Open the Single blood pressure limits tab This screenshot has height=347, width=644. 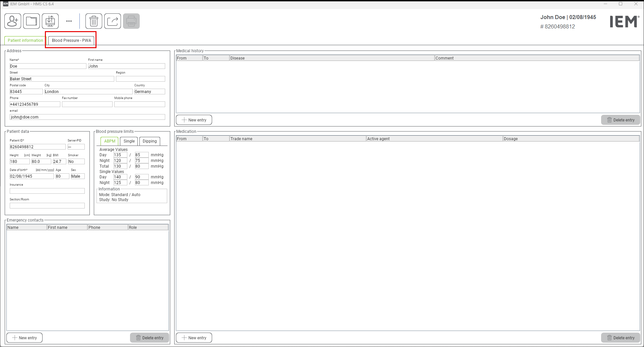(x=129, y=141)
